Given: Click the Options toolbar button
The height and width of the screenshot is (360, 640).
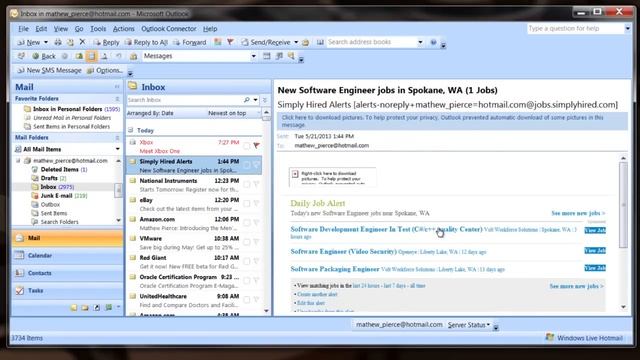Looking at the screenshot, I should (105, 70).
